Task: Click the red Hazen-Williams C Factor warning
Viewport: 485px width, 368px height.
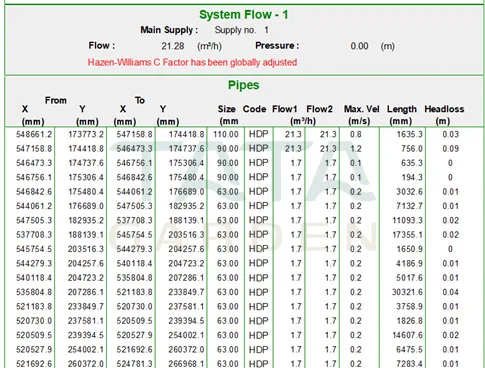Action: pyautogui.click(x=192, y=62)
